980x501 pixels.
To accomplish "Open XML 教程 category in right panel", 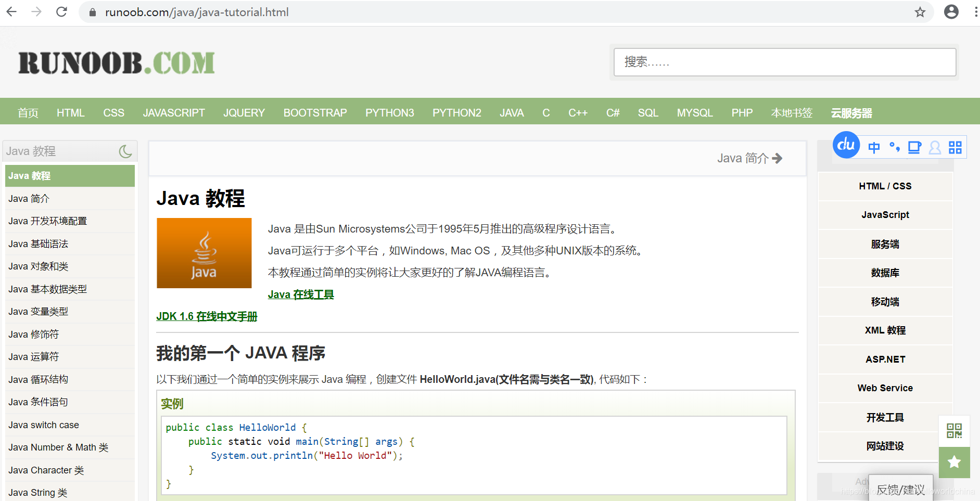I will tap(885, 330).
